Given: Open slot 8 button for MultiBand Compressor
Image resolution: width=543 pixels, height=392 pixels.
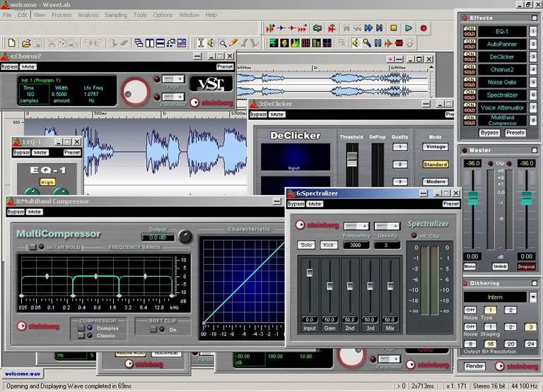Looking at the screenshot, I should click(x=533, y=120).
